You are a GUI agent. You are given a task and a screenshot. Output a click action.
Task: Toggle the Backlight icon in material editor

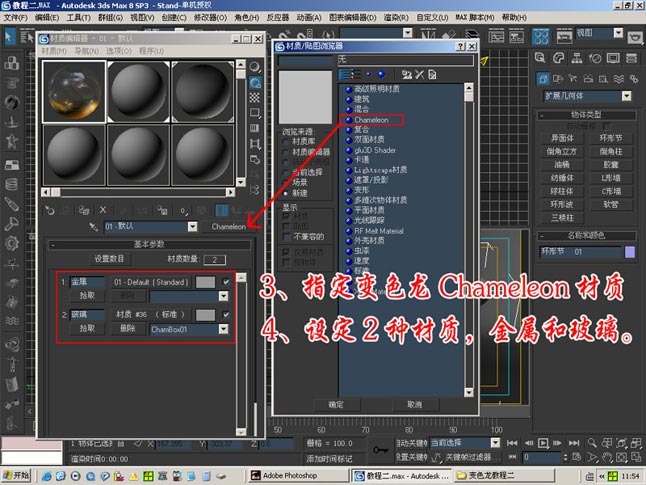[x=255, y=82]
